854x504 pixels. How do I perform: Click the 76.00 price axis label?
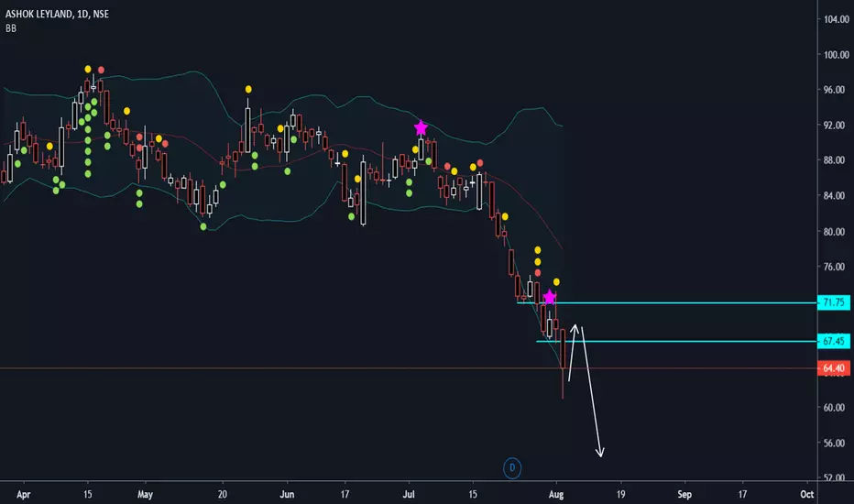click(836, 267)
